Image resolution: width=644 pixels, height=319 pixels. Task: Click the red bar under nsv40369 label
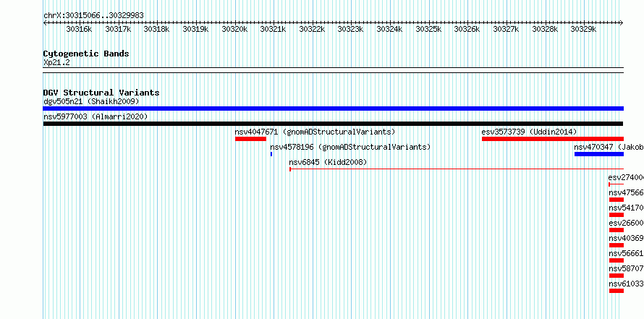[616, 245]
